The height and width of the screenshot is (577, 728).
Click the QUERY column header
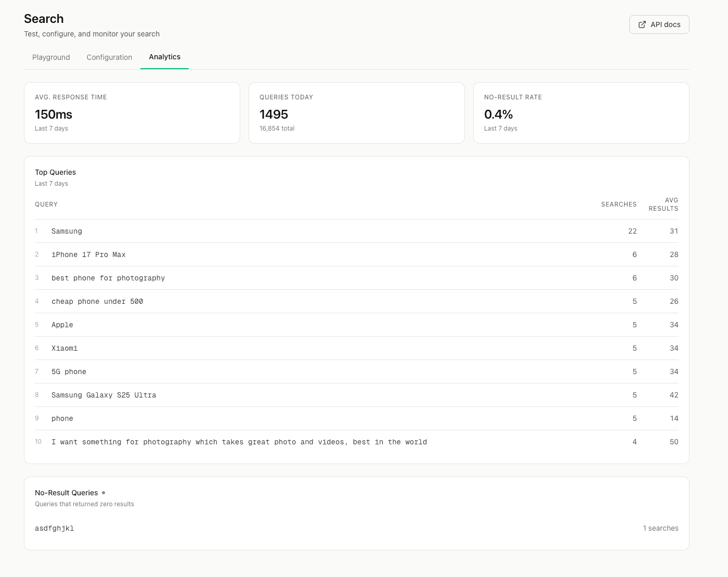(46, 204)
